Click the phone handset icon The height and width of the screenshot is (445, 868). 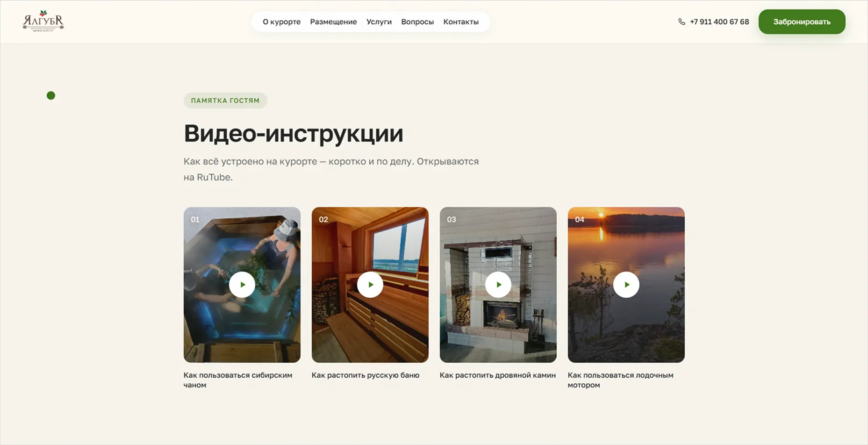pyautogui.click(x=681, y=22)
